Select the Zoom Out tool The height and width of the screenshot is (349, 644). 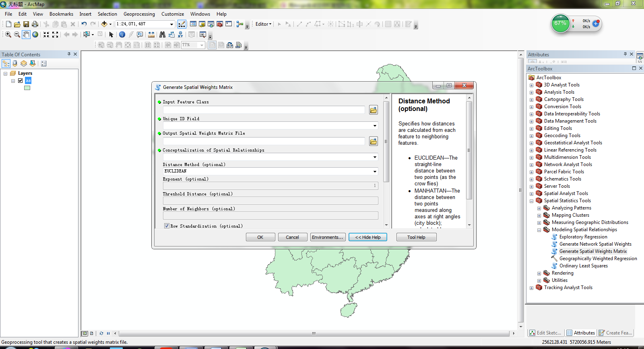pyautogui.click(x=17, y=35)
